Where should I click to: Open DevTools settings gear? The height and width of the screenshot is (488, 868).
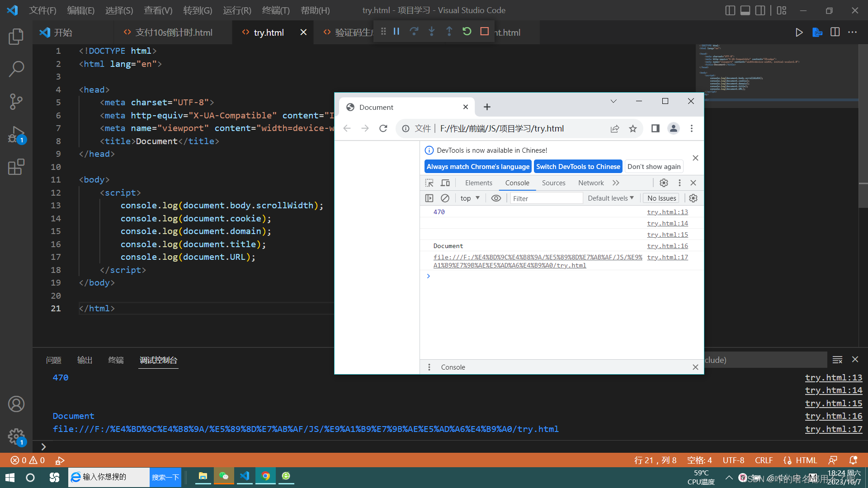(x=664, y=183)
